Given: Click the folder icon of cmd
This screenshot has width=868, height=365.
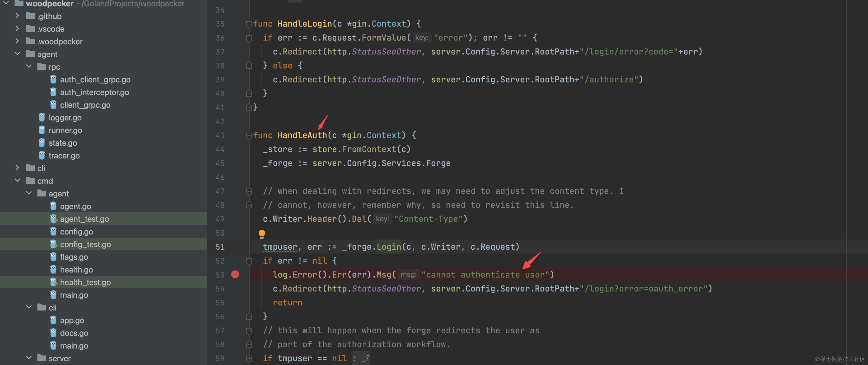Looking at the screenshot, I should pyautogui.click(x=30, y=181).
